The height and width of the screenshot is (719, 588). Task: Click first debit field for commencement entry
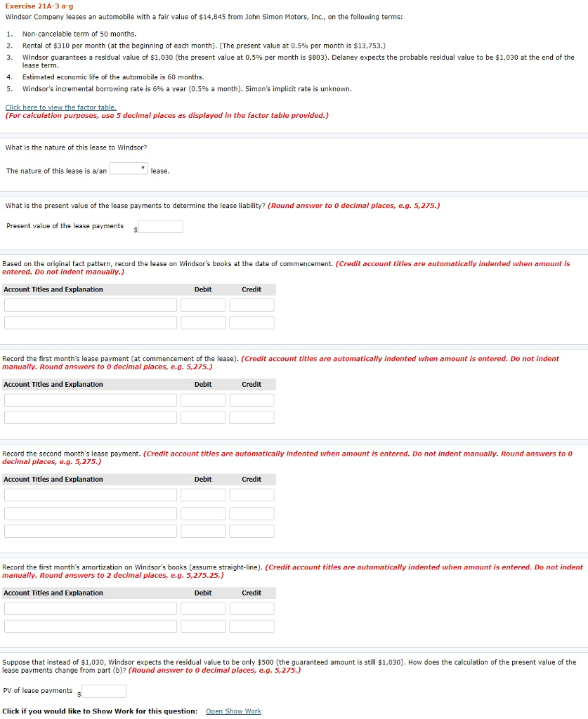tap(203, 305)
